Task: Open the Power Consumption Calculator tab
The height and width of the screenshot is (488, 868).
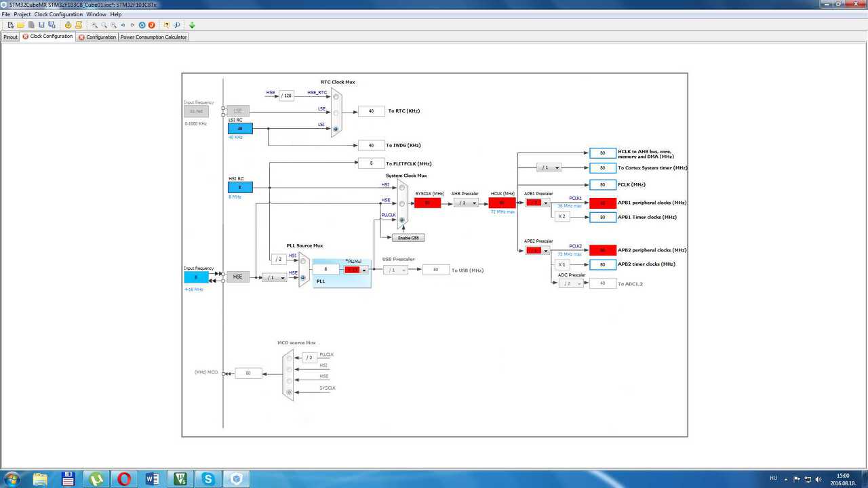Action: 154,37
